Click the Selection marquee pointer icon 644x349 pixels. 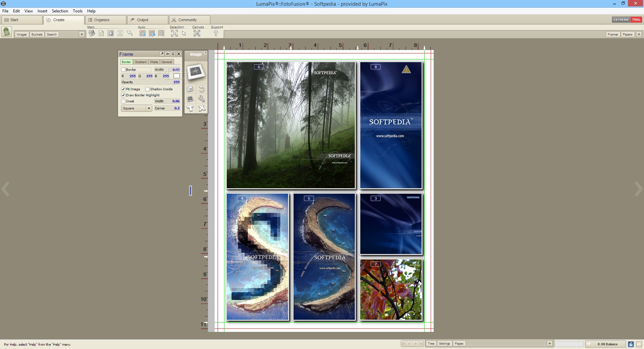[x=174, y=33]
